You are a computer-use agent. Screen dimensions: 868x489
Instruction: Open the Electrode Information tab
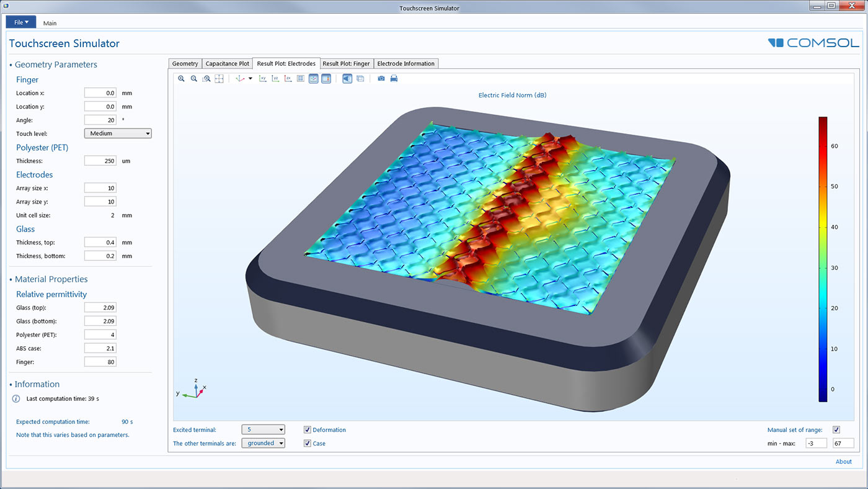click(406, 63)
